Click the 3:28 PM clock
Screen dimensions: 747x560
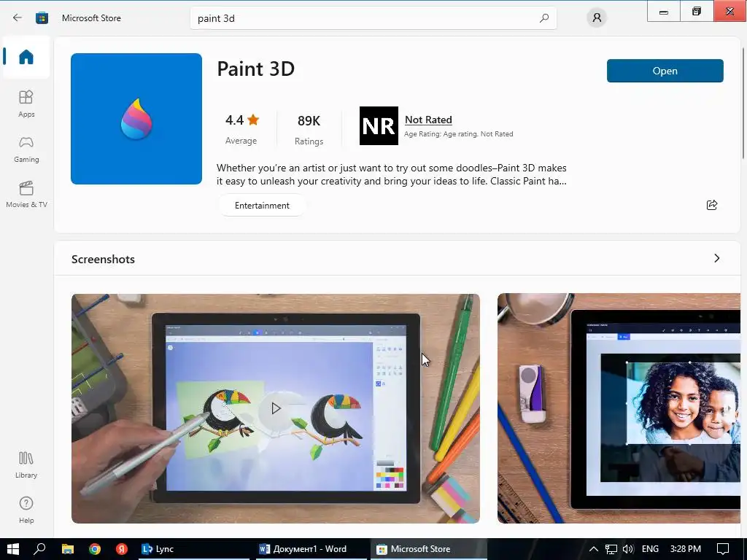point(686,549)
